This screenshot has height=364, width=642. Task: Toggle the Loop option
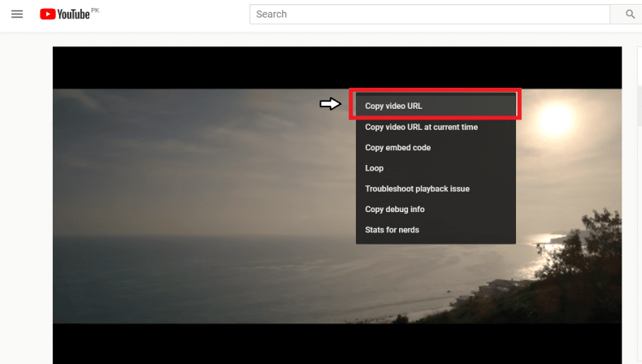(x=436, y=168)
